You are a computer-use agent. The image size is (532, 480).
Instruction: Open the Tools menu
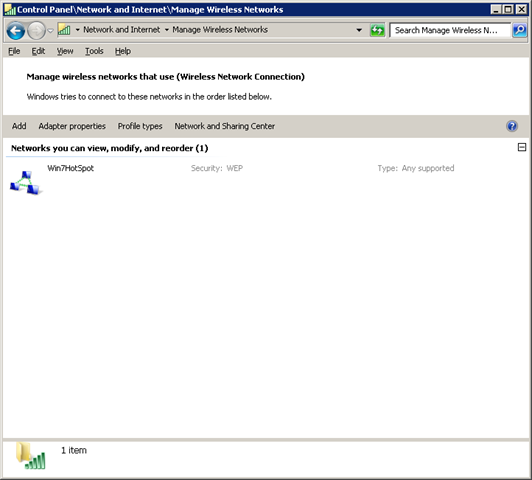[x=94, y=51]
